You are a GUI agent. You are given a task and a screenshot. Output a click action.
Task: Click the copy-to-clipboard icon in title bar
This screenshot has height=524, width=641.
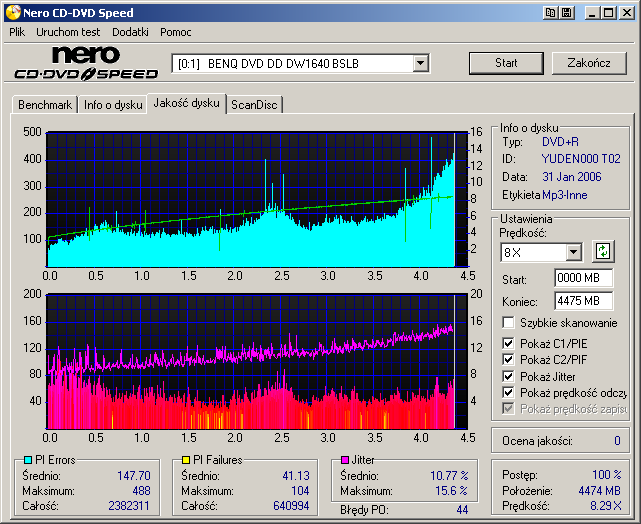tap(550, 13)
